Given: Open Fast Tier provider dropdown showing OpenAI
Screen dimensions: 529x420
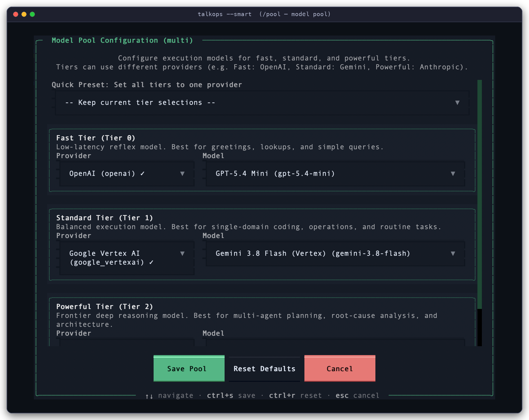Looking at the screenshot, I should coord(127,174).
